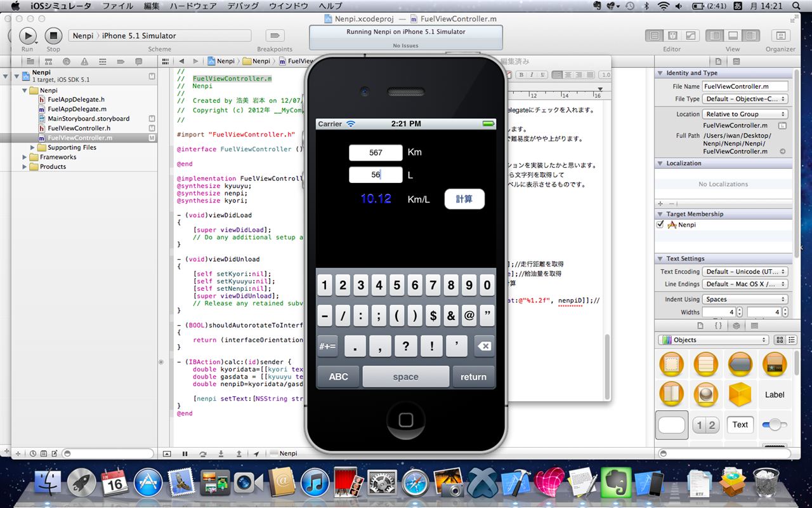Show the Project navigator tab
The image size is (812, 508).
click(x=29, y=62)
